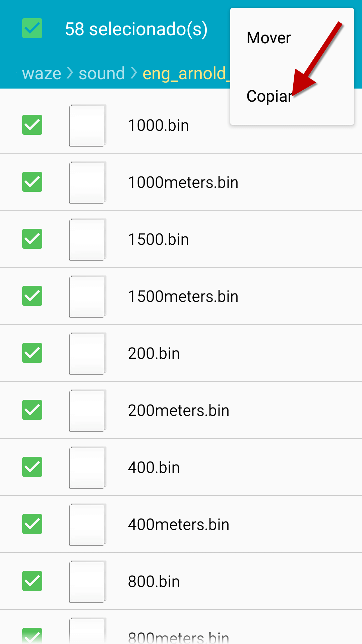Uncheck the 1000.bin checkbox
362x644 pixels.
click(x=32, y=125)
